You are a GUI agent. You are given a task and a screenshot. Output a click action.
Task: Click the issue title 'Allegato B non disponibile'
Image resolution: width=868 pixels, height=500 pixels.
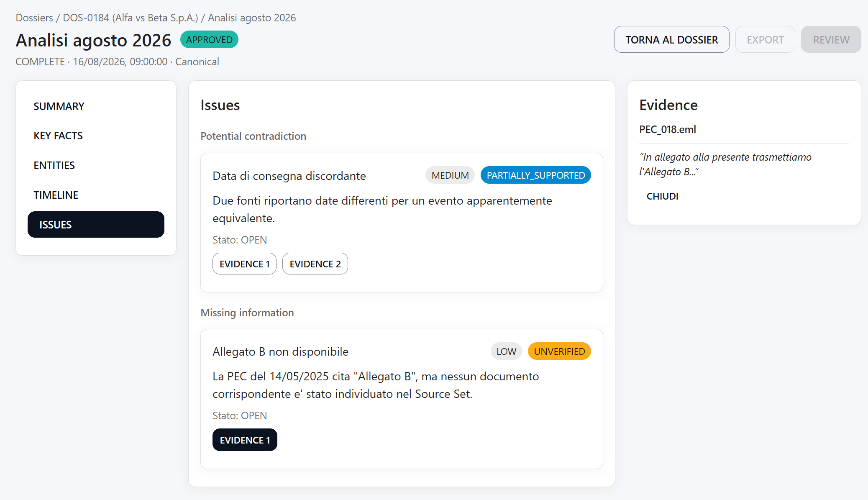tap(280, 351)
